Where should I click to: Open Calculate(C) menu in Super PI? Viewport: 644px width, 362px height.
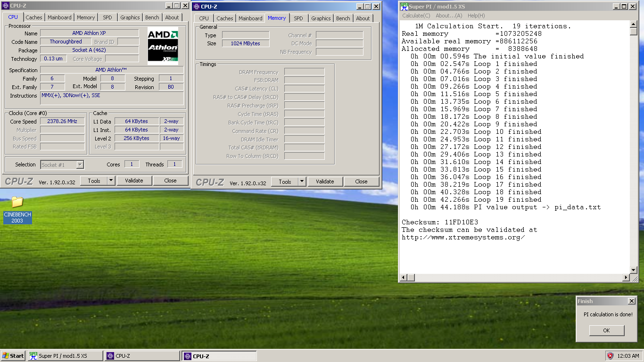click(x=416, y=16)
